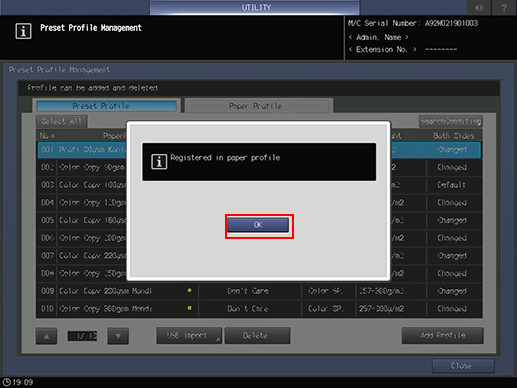The height and width of the screenshot is (388, 517).
Task: Click the Default status in row 003
Action: point(452,185)
